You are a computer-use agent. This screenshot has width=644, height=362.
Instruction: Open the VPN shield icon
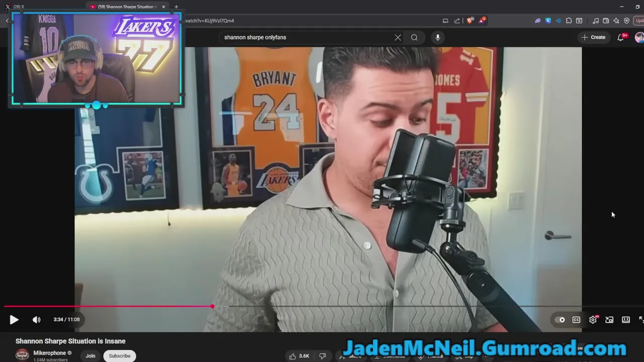tap(626, 21)
